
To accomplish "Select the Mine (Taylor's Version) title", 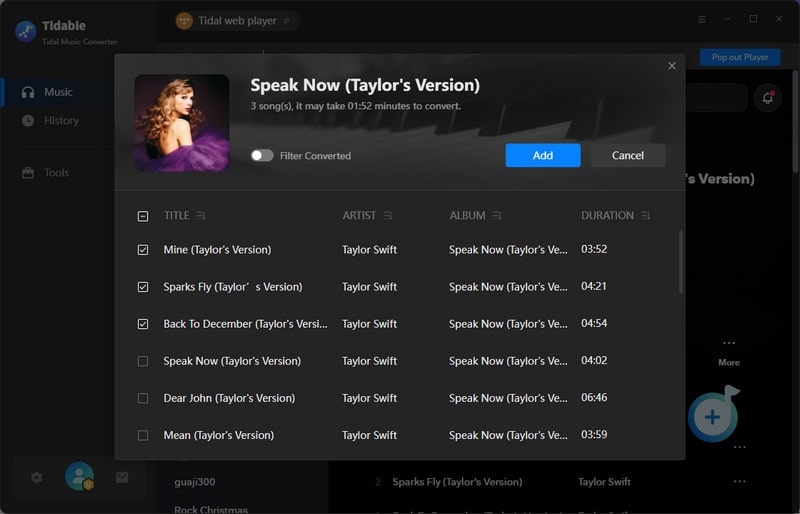I will [x=217, y=250].
